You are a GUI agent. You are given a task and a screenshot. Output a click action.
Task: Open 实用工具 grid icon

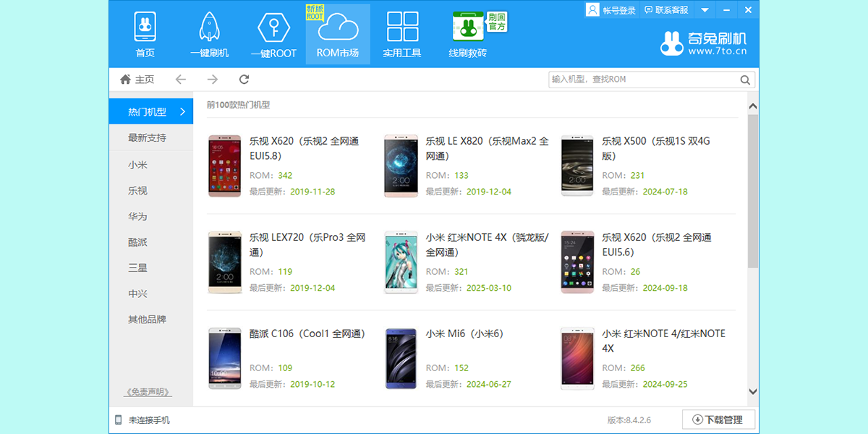point(402,27)
